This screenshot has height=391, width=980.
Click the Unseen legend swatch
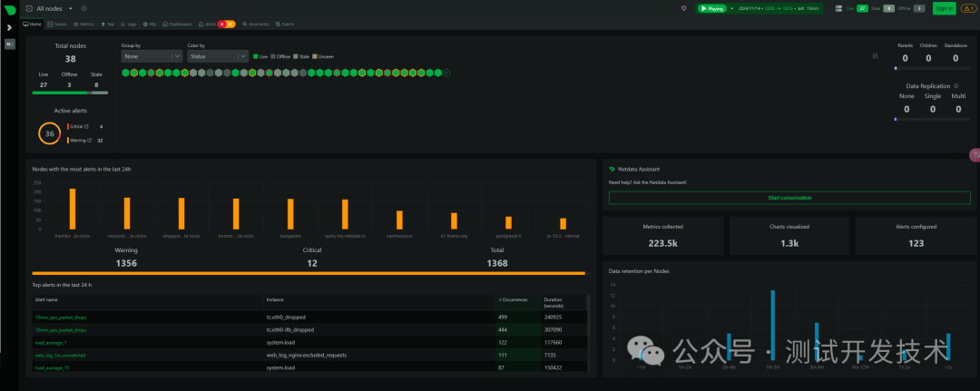314,56
